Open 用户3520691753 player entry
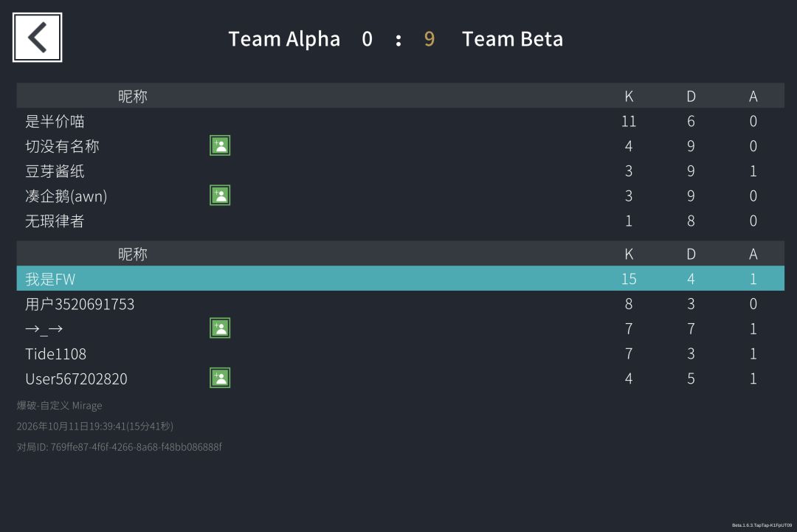Viewport: 797px width, 532px height. pos(400,303)
